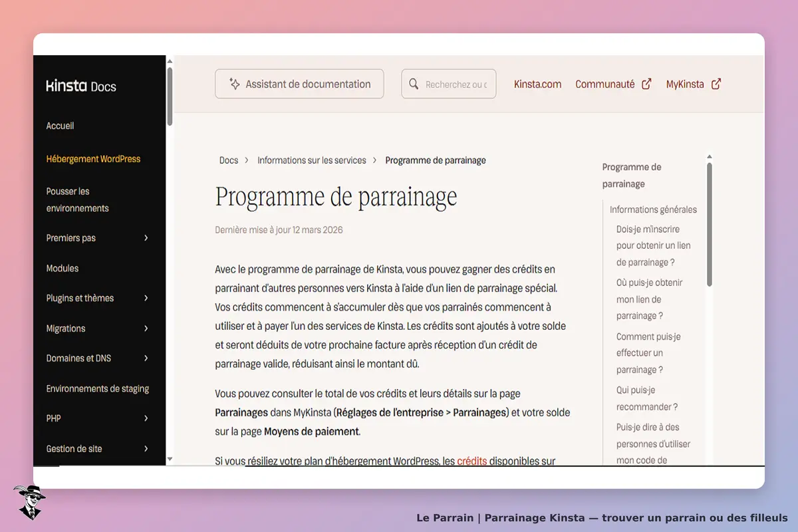This screenshot has width=798, height=532.
Task: Open the MyKinsta link
Action: 685,84
